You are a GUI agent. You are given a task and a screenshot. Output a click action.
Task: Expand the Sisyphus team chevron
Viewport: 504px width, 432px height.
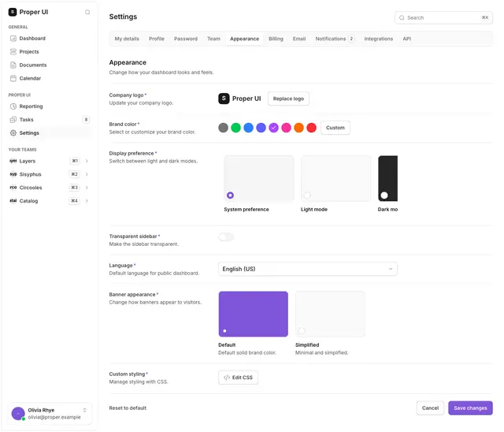[87, 174]
